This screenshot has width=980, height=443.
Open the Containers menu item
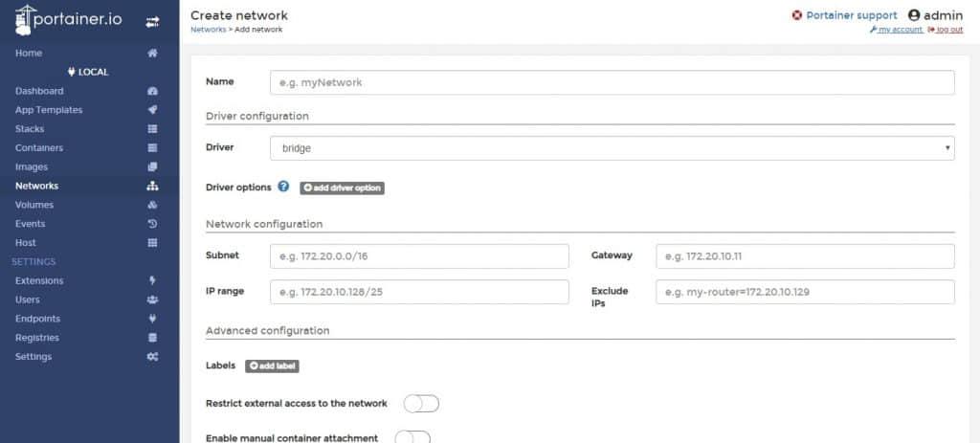pyautogui.click(x=39, y=148)
